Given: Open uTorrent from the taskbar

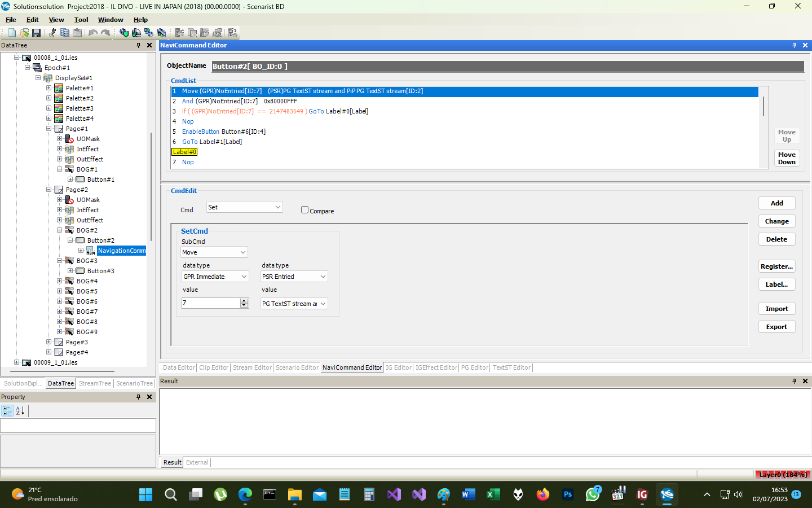Looking at the screenshot, I should pyautogui.click(x=220, y=494).
